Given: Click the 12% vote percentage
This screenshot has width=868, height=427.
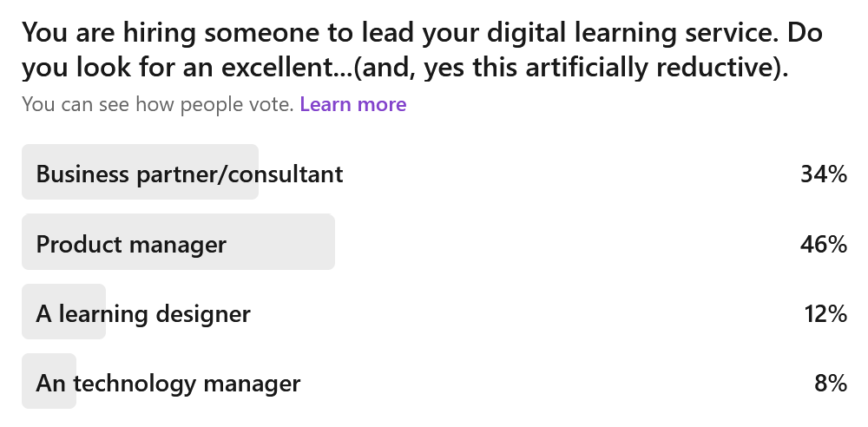Looking at the screenshot, I should pos(825,313).
